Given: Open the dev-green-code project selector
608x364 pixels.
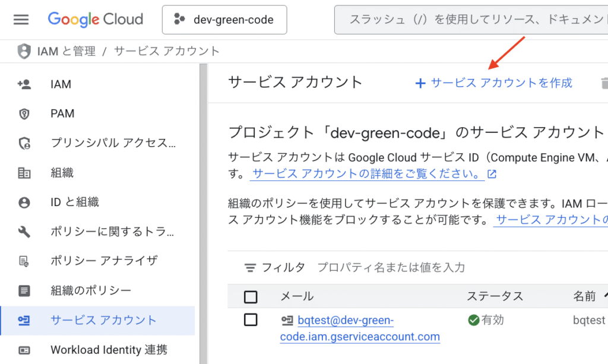Looking at the screenshot, I should coord(224,20).
